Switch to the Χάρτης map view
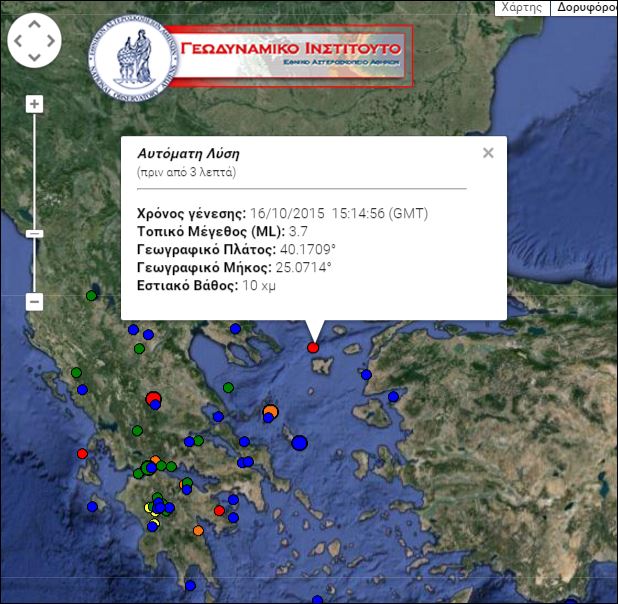This screenshot has height=604, width=618. (522, 7)
